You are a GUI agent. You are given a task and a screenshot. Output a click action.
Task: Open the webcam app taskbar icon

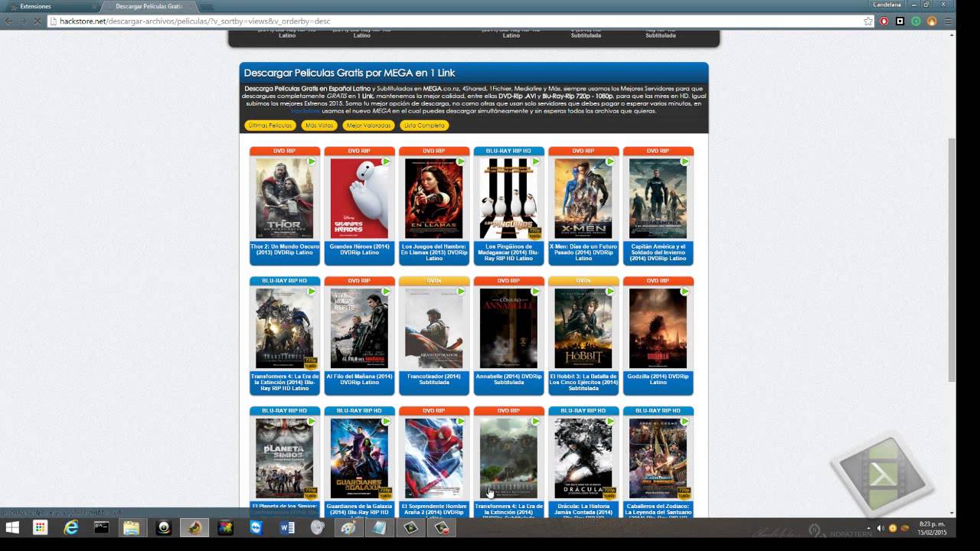[x=163, y=527]
